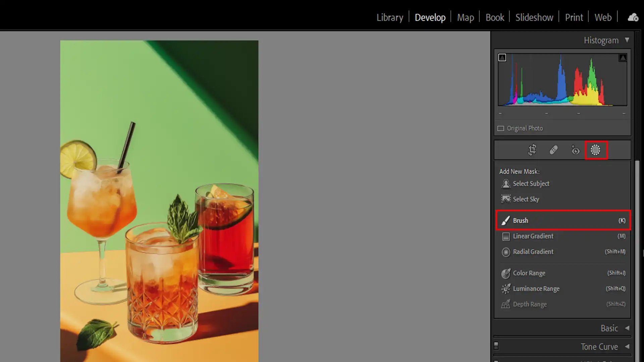
Task: Select the Healing tool icon
Action: (x=554, y=150)
